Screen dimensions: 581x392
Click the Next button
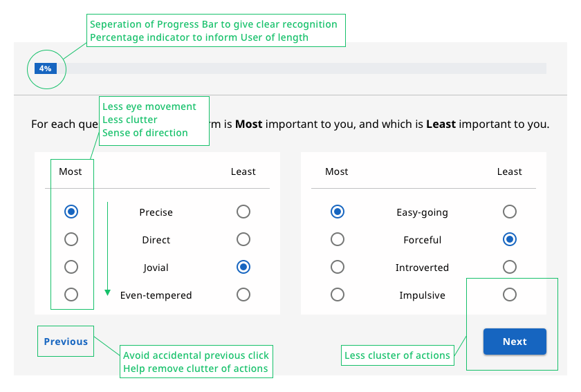click(515, 342)
